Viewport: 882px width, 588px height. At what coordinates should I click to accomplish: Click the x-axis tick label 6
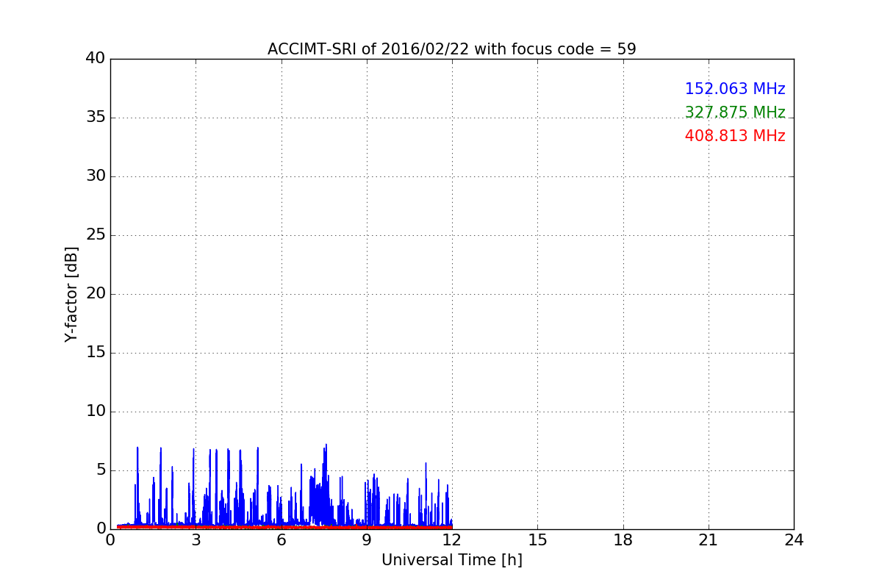pyautogui.click(x=282, y=540)
